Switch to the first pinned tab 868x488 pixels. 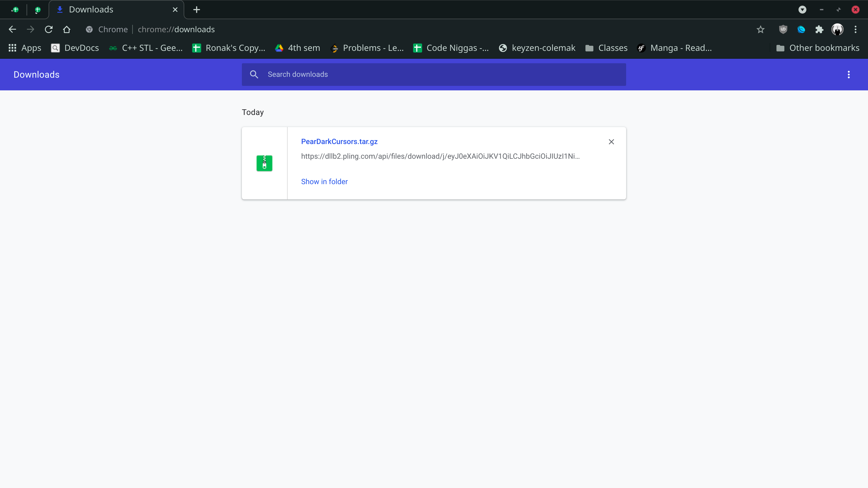point(15,9)
